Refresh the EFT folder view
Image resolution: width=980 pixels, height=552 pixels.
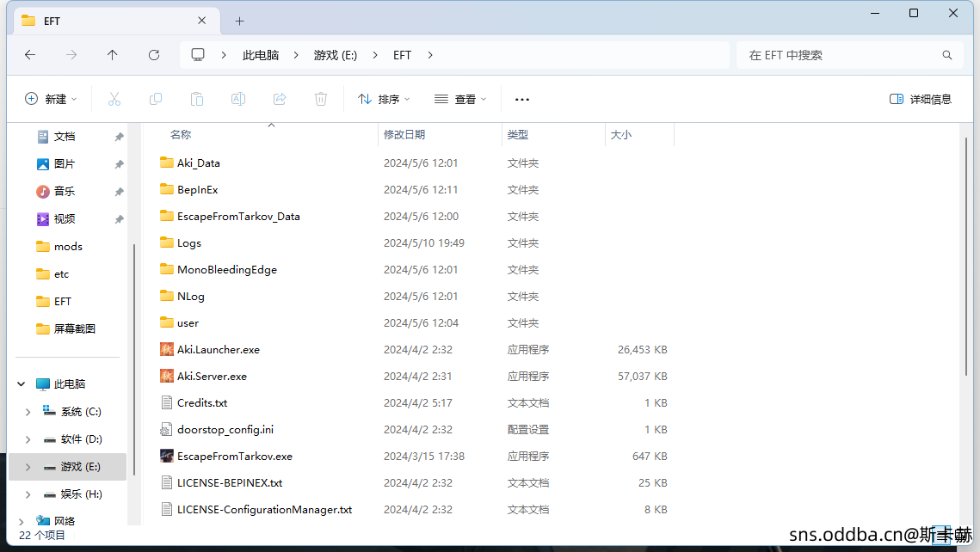pyautogui.click(x=154, y=55)
